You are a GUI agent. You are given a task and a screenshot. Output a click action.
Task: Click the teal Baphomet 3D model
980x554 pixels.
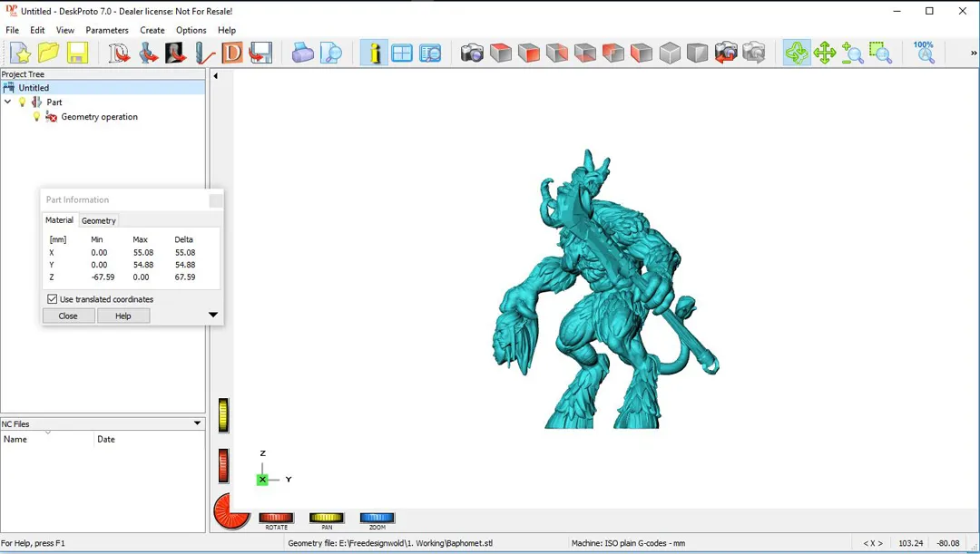pyautogui.click(x=605, y=290)
